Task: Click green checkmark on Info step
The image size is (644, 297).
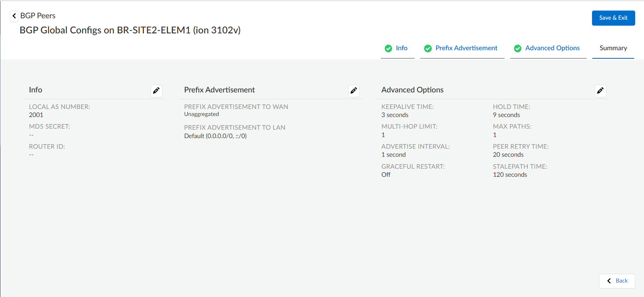Action: click(x=388, y=49)
